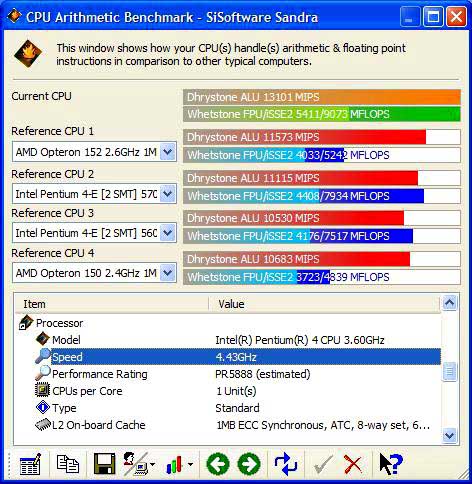This screenshot has width=472, height=484.
Task: Open Reference CPU 3 Pentium 4-E dropdown
Action: click(x=168, y=233)
